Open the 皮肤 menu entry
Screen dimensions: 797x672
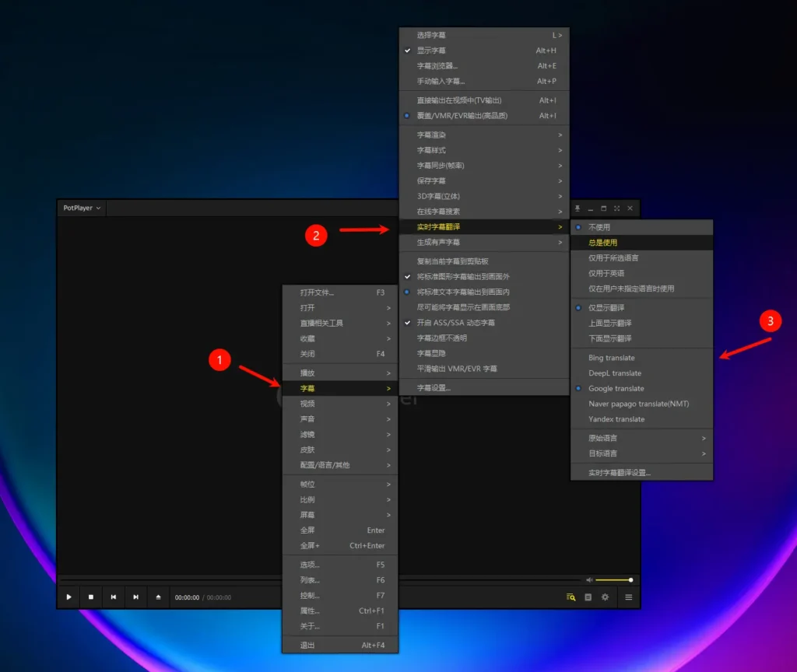[x=340, y=450]
